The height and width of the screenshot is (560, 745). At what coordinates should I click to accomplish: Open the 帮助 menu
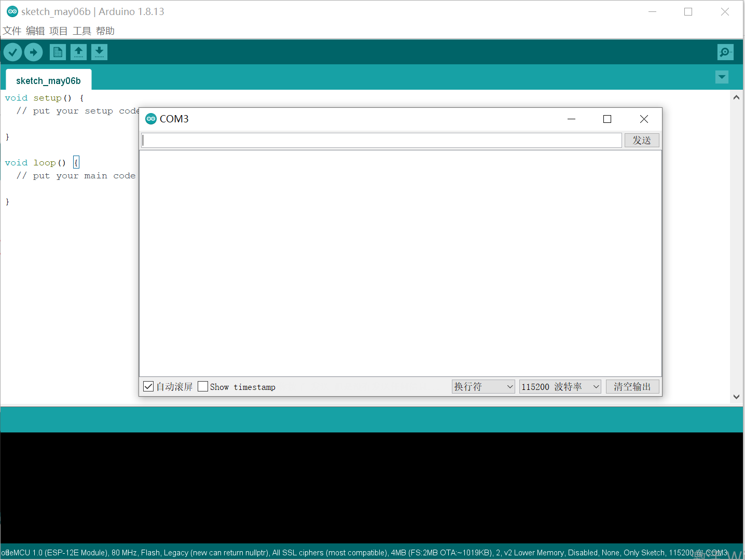tap(105, 31)
